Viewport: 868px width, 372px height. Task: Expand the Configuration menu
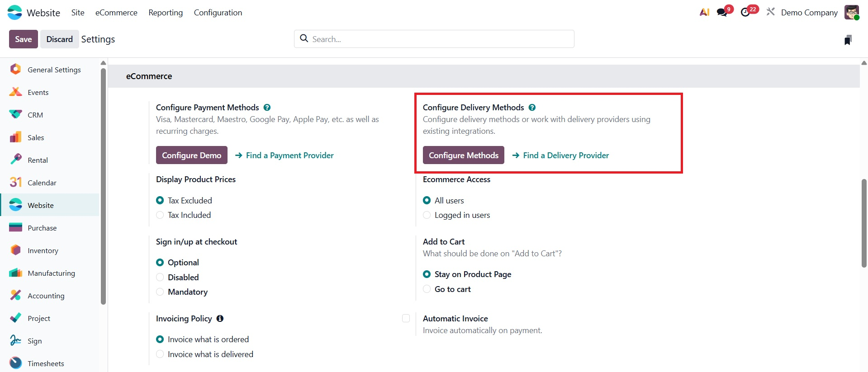(218, 13)
